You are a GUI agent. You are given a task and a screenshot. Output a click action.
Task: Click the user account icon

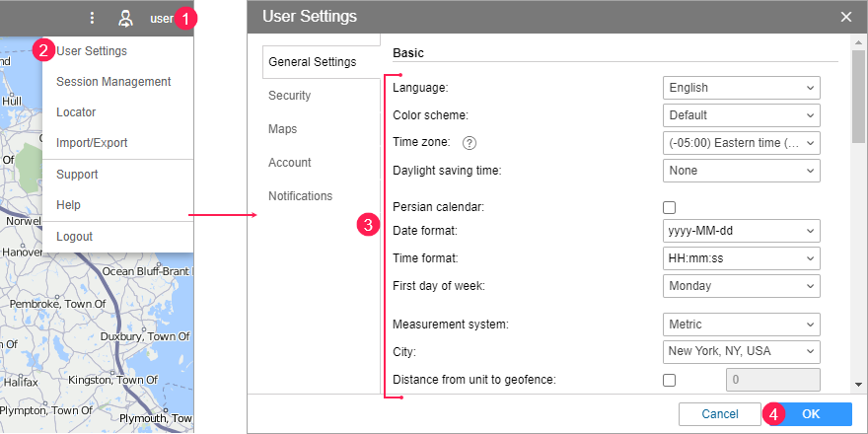coord(125,18)
